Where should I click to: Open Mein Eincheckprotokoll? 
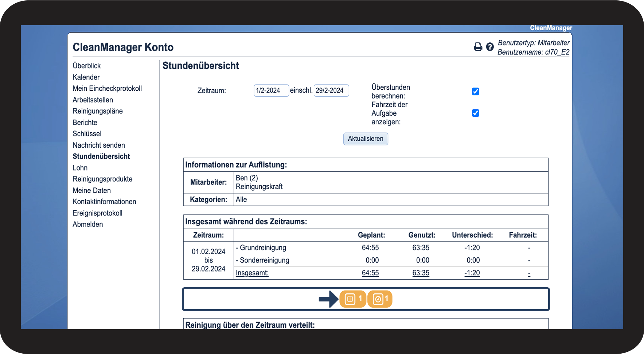point(107,89)
